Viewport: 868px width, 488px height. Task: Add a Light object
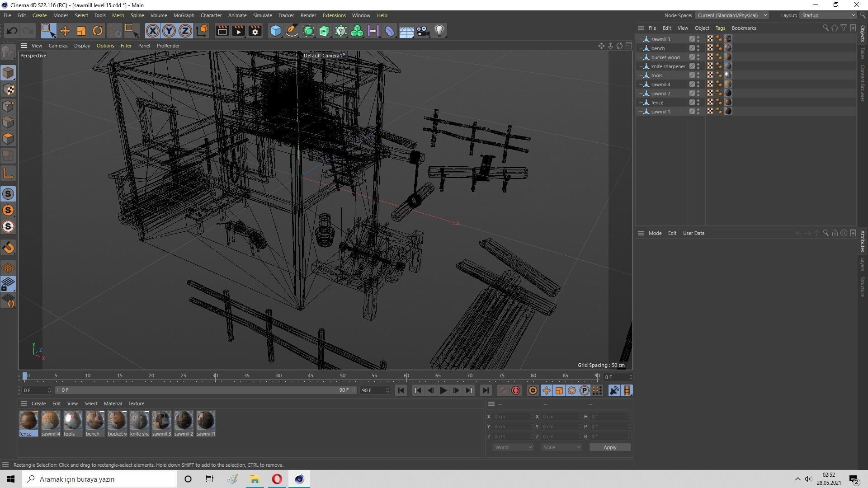tap(439, 31)
